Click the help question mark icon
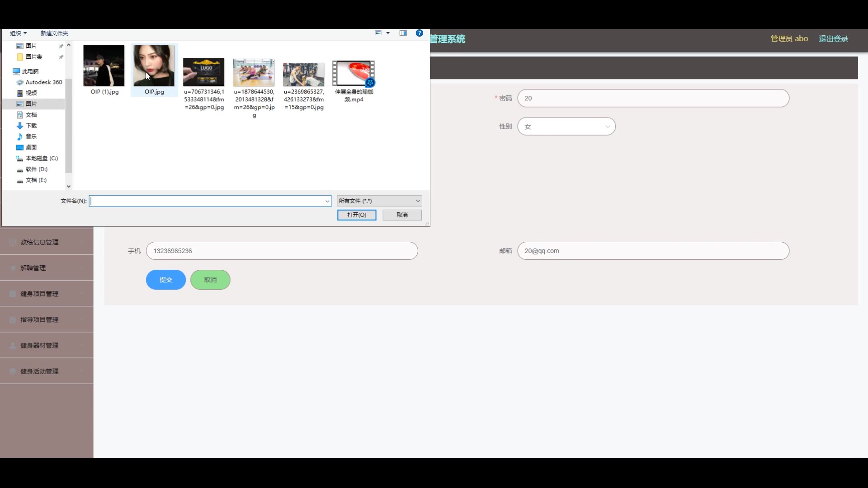868x488 pixels. (419, 33)
